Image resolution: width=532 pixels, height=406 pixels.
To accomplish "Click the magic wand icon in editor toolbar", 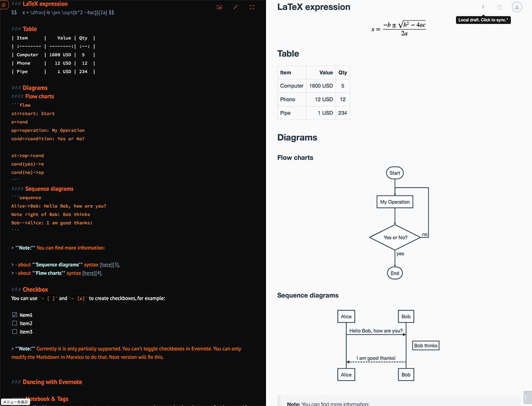I will coord(236,7).
